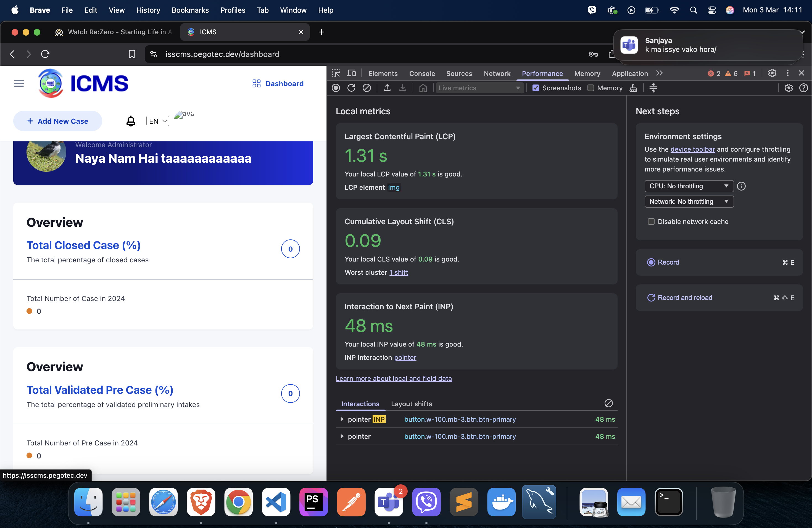Click the clear recording icon in toolbar
The height and width of the screenshot is (528, 812).
(x=367, y=88)
